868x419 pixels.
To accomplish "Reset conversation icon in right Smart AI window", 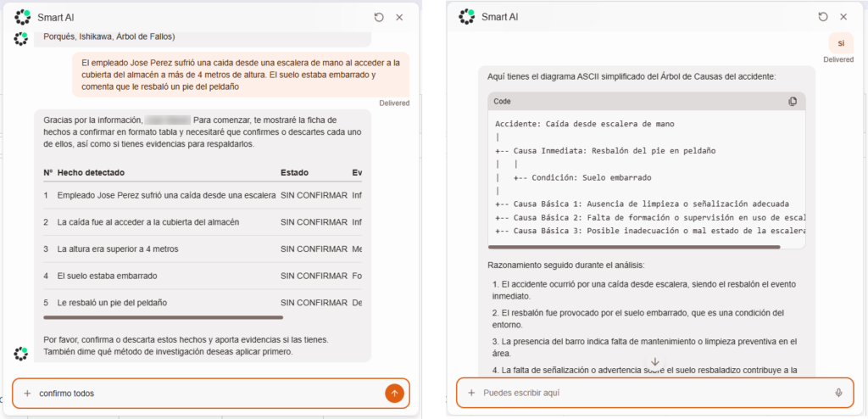I will 823,17.
